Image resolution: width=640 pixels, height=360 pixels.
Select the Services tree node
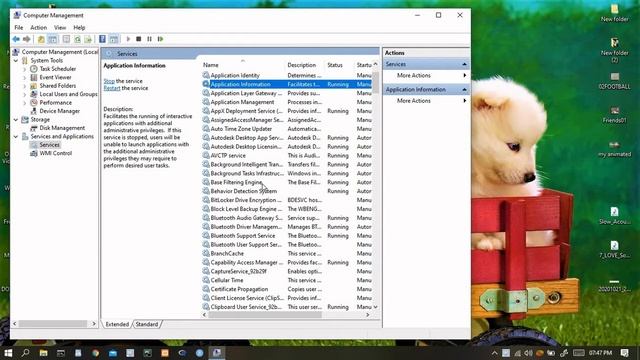(49, 145)
